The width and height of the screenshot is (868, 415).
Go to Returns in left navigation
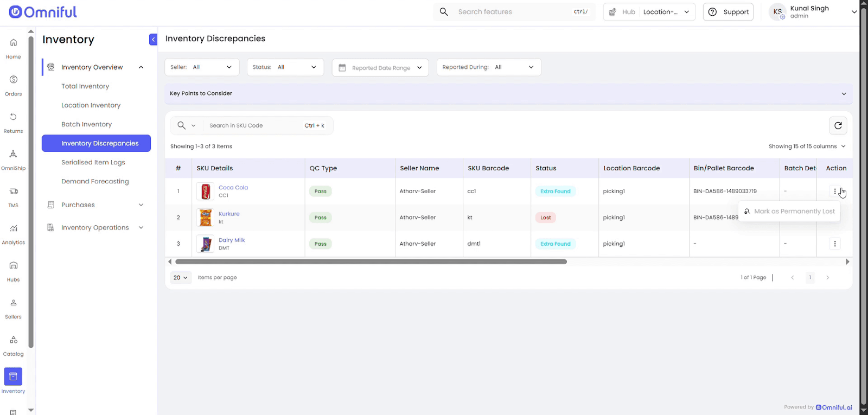click(14, 122)
